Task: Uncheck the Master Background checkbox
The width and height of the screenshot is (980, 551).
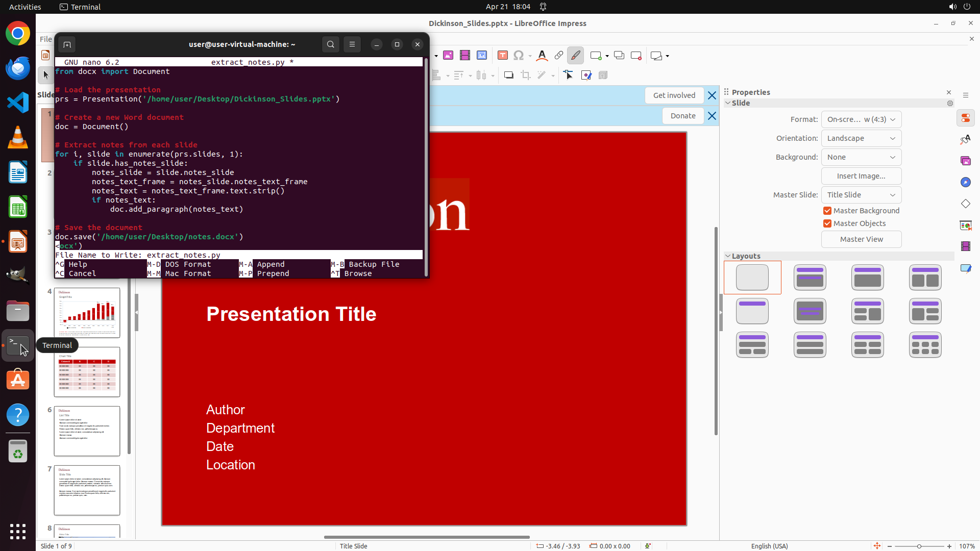Action: point(827,211)
